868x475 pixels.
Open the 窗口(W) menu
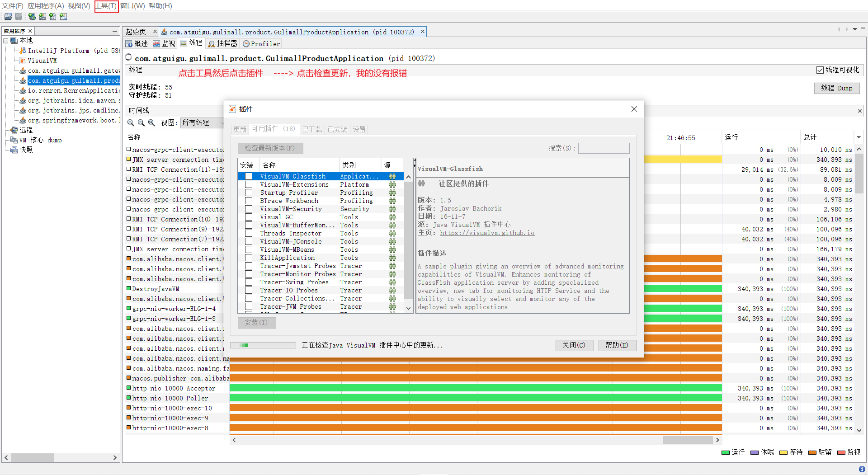point(132,6)
